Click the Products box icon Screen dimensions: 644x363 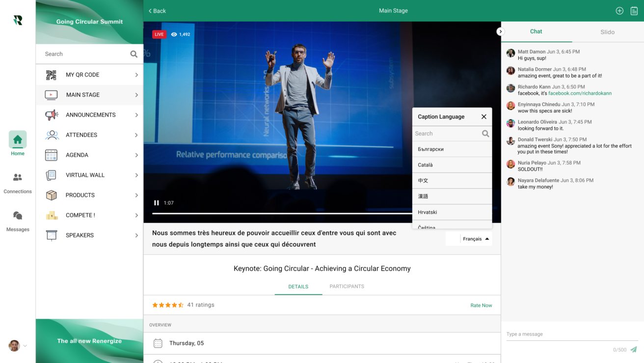[51, 195]
